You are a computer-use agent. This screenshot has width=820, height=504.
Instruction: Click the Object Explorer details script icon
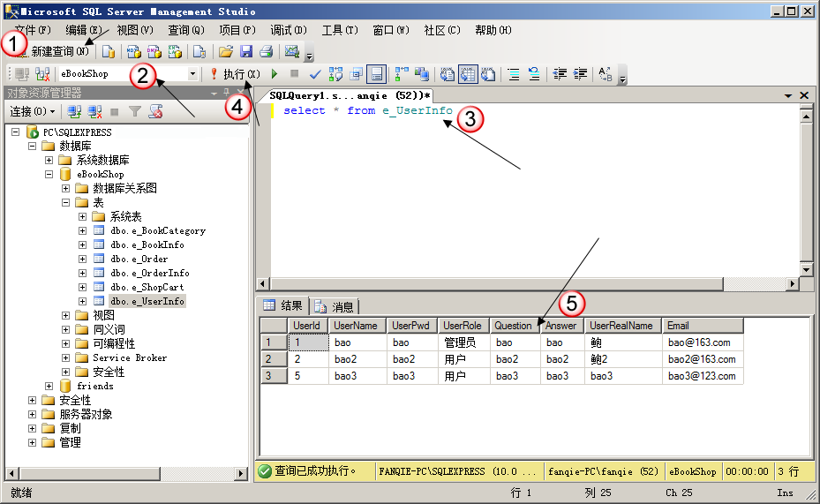[x=156, y=111]
